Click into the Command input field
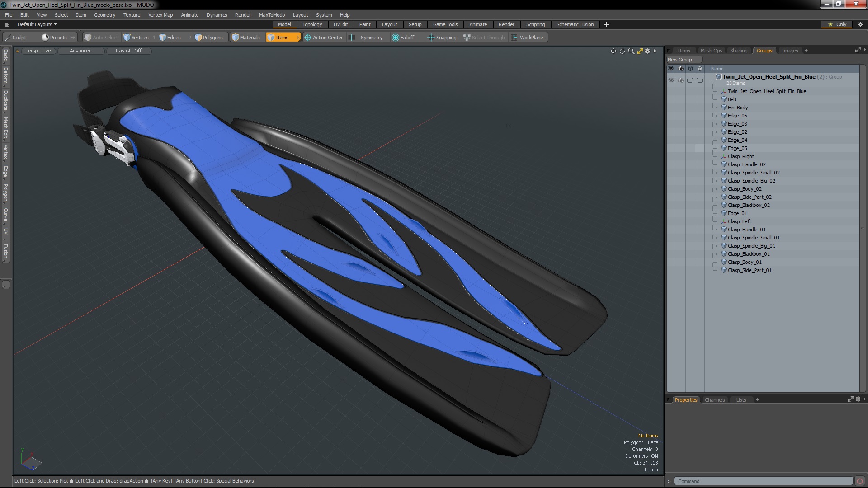Image resolution: width=868 pixels, height=488 pixels. (763, 481)
